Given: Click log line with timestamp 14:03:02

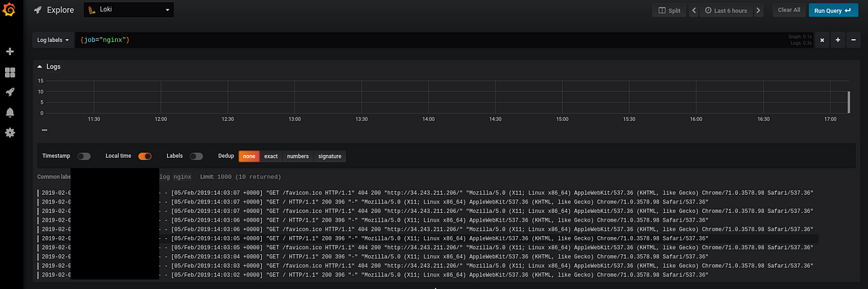Looking at the screenshot, I should coord(427,275).
